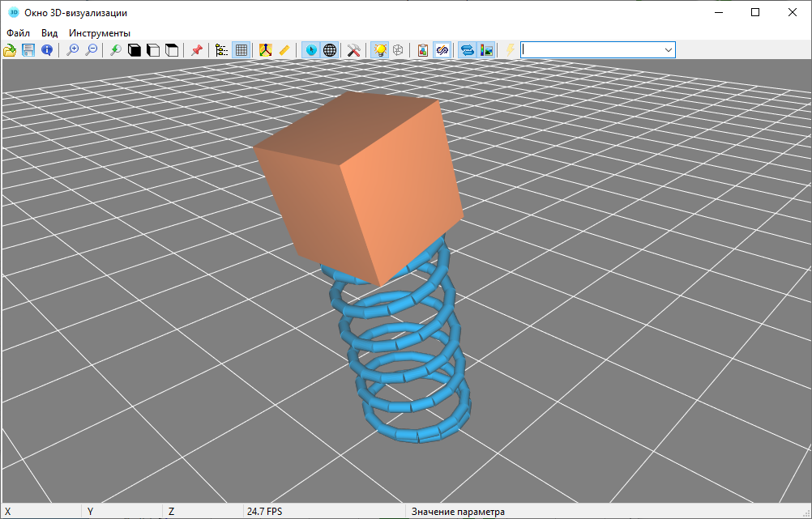This screenshot has height=519, width=812.
Task: Toggle the grid display button
Action: pyautogui.click(x=241, y=50)
